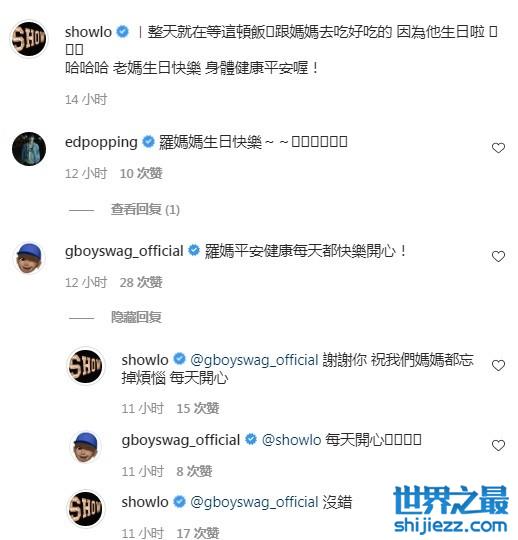Open 14 小时 timestamp under caption
This screenshot has height=540, width=518.
tap(86, 100)
